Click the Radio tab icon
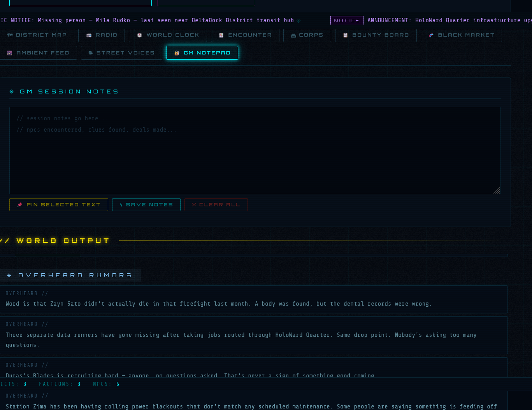The width and height of the screenshot is (532, 410). 89,35
